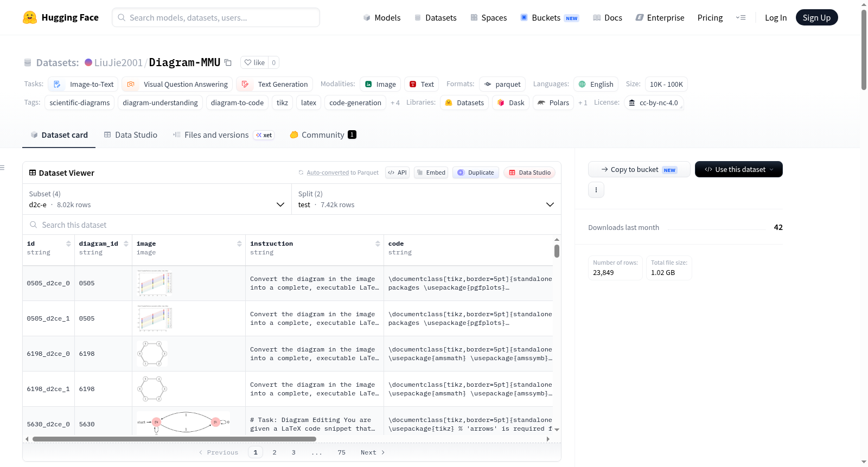The image size is (868, 467).
Task: Go to Models in top navigation
Action: click(x=382, y=17)
